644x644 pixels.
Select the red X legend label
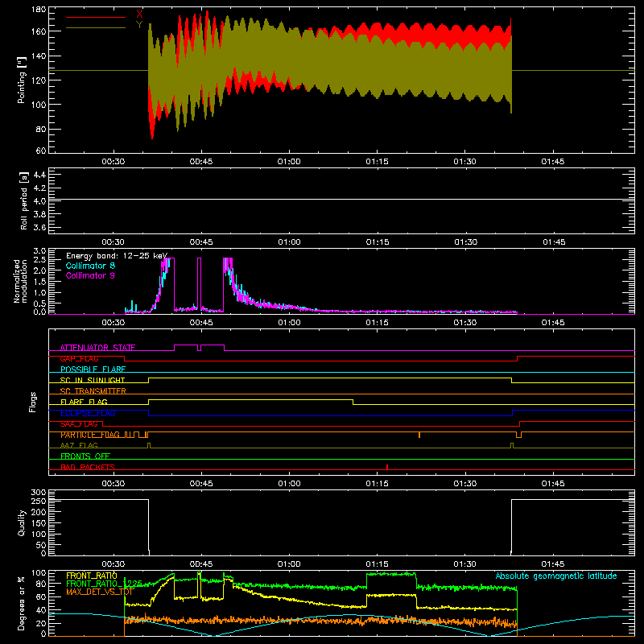(139, 14)
